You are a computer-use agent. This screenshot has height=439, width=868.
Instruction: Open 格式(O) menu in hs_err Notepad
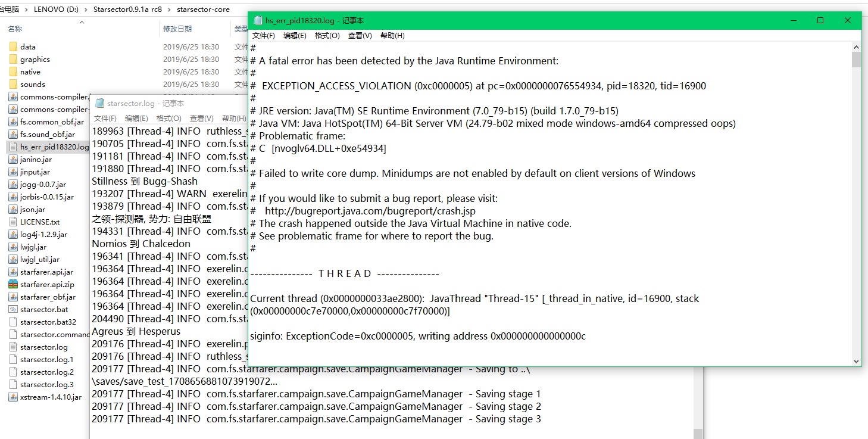[327, 36]
